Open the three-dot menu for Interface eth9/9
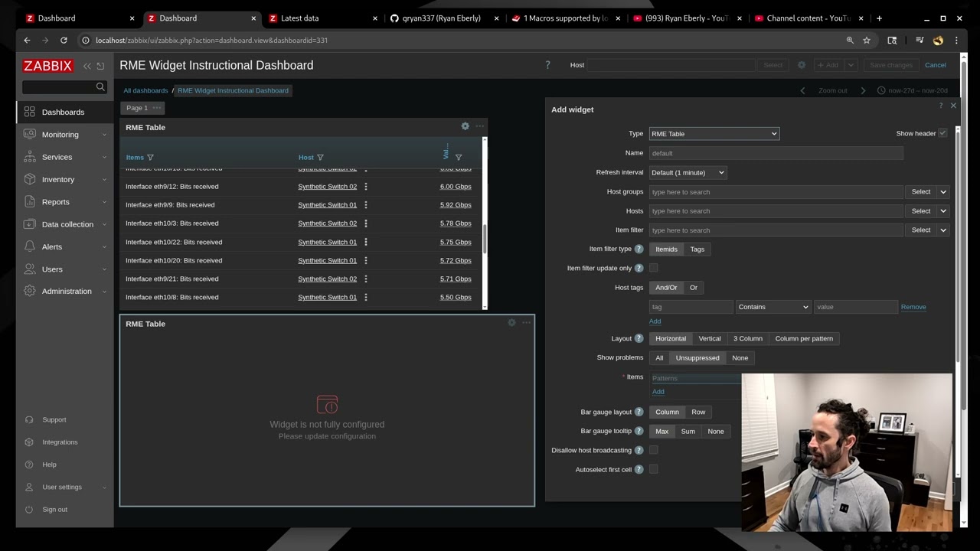 [366, 205]
